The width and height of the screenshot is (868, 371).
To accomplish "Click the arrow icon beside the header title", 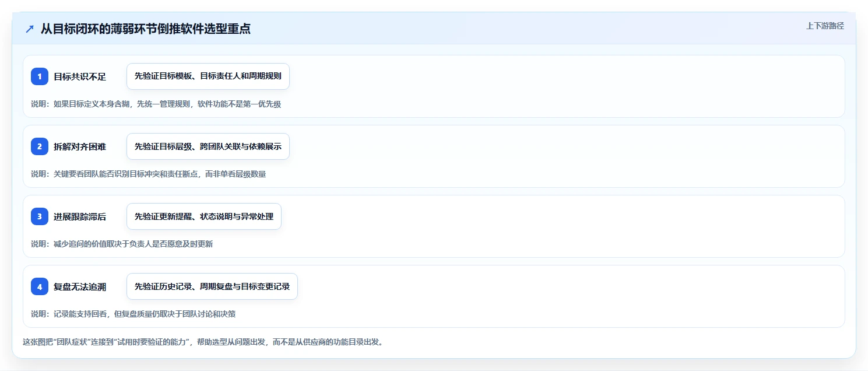I will (30, 29).
